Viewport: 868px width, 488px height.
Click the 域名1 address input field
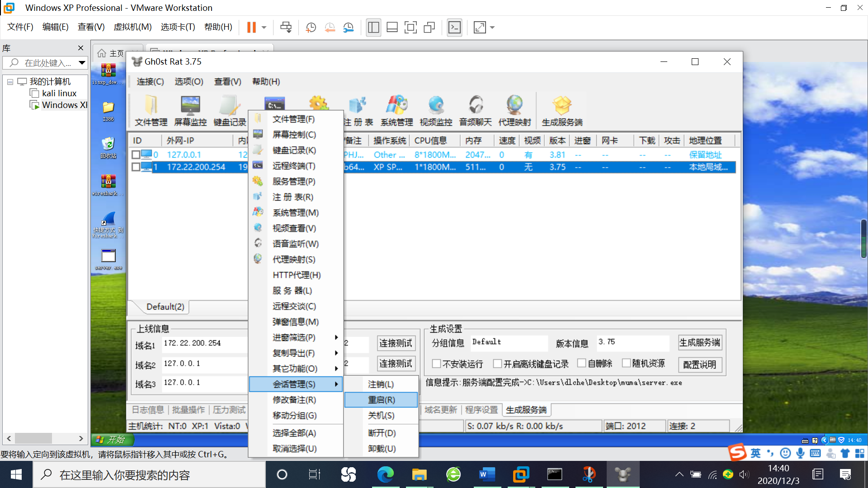coord(203,343)
